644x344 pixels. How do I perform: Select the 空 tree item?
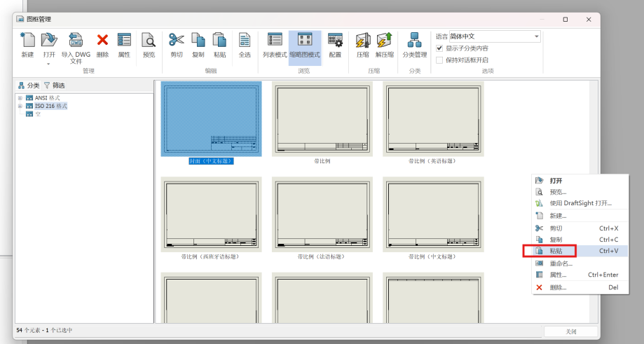[38, 113]
